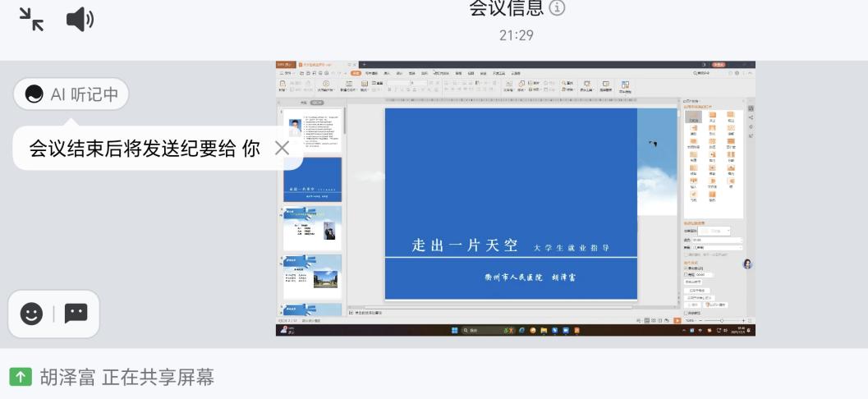The image size is (868, 399).
Task: Open the chat message icon
Action: pos(76,314)
